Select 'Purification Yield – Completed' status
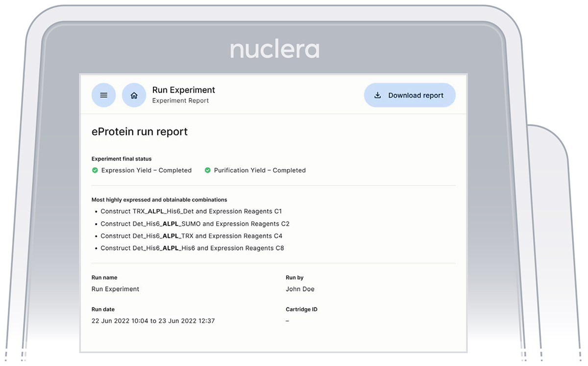 click(260, 170)
